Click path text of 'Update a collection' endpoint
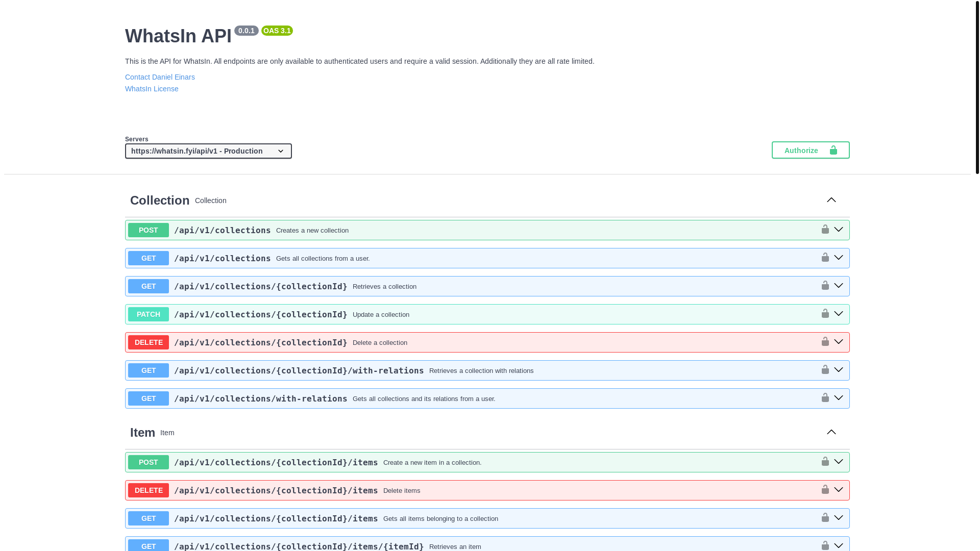This screenshot has width=980, height=551. 261,314
